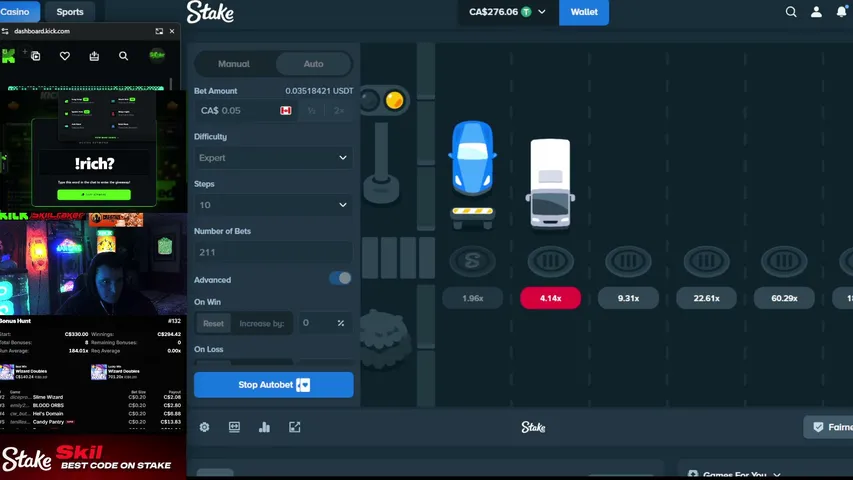Click the copy icon in Kick toolbar
The height and width of the screenshot is (480, 853).
[36, 56]
